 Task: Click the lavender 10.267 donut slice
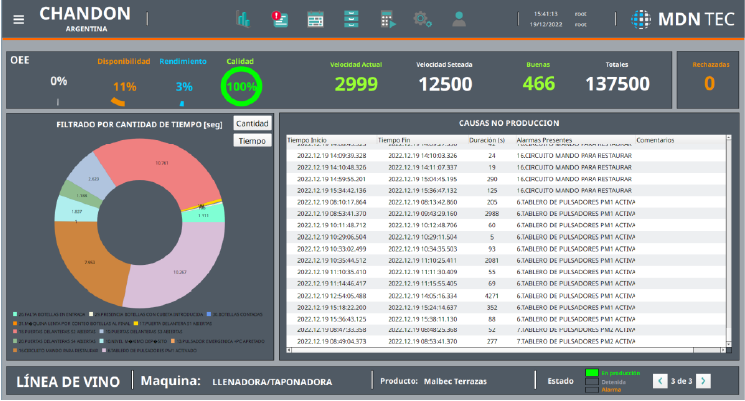point(180,272)
